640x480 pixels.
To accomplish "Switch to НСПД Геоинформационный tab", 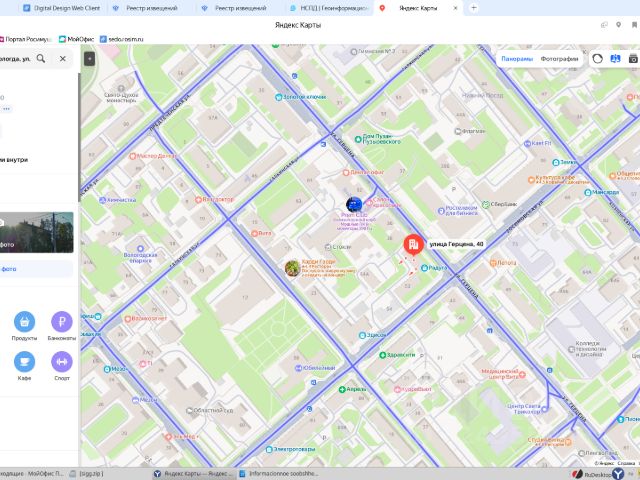I will (329, 8).
